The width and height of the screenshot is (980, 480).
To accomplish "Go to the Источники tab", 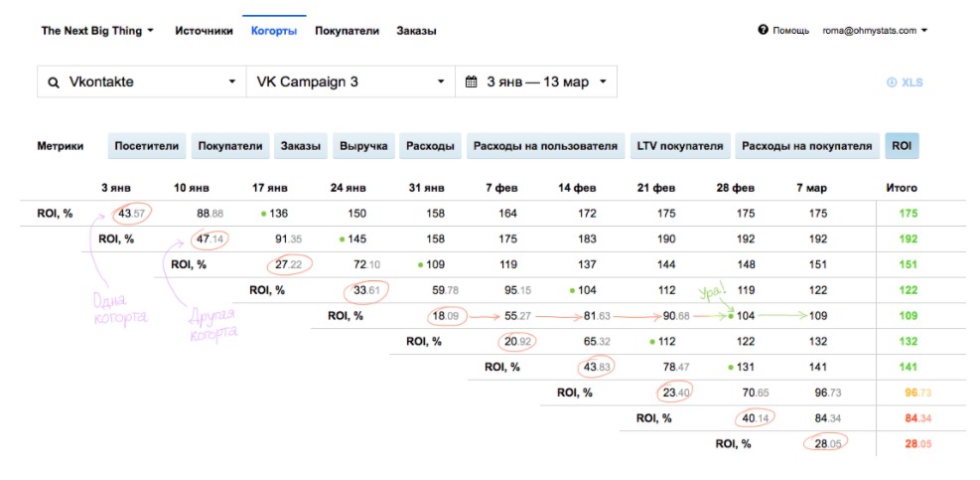I will (204, 31).
